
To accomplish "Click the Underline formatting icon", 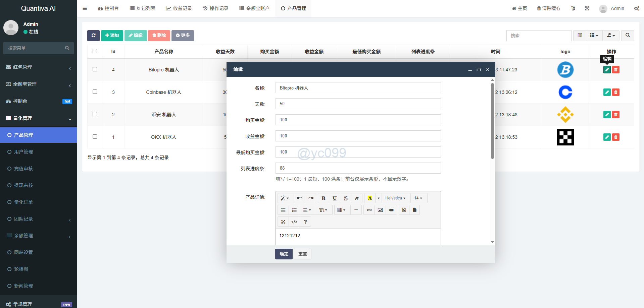I will (x=335, y=198).
